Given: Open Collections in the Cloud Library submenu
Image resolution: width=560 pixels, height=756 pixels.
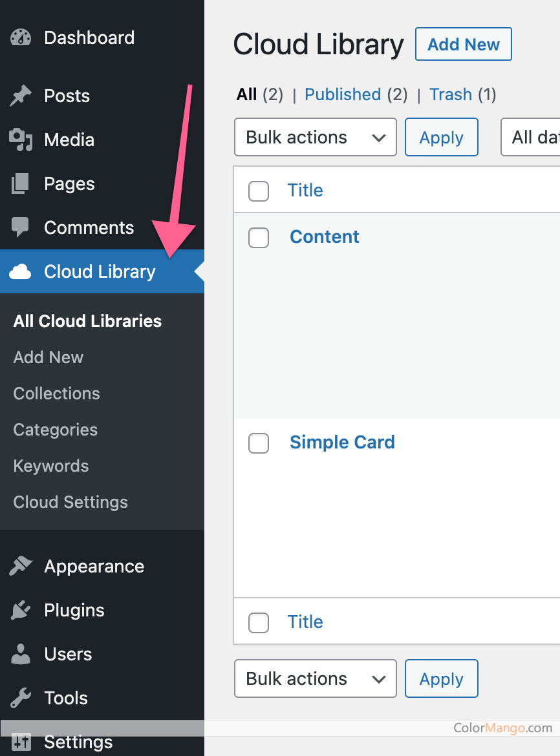Looking at the screenshot, I should [57, 394].
